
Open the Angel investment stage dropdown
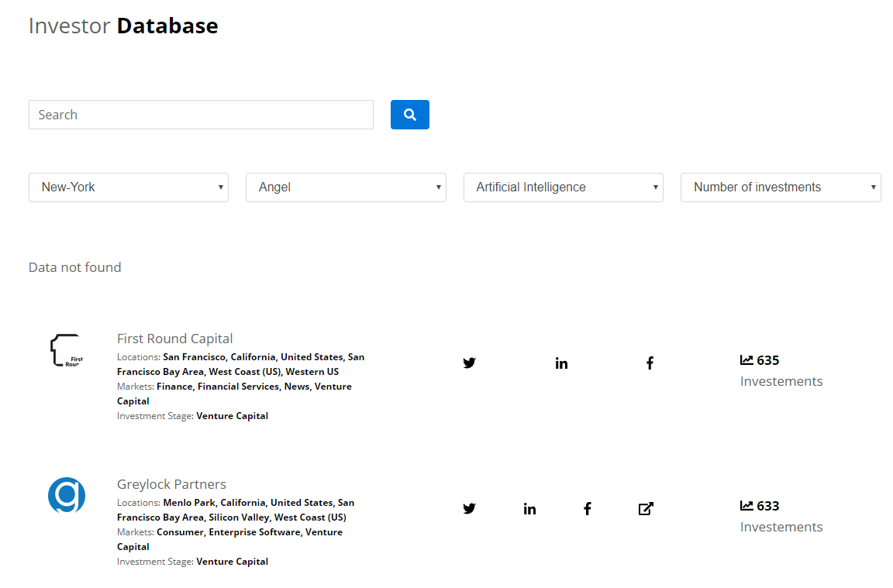[346, 187]
